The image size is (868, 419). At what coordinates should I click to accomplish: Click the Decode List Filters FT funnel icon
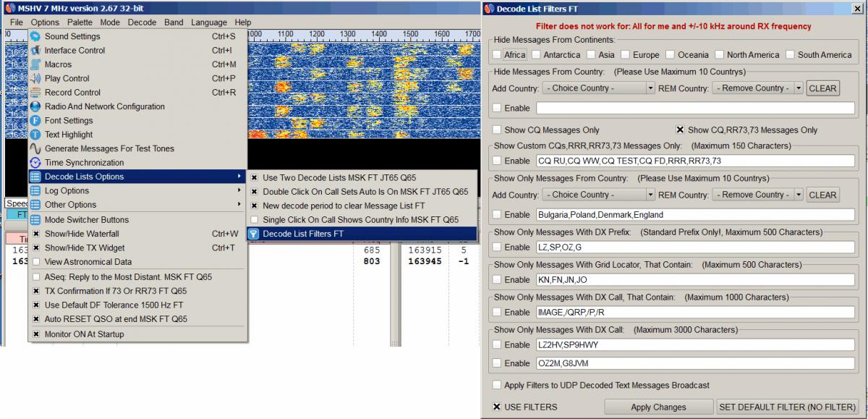click(x=254, y=234)
